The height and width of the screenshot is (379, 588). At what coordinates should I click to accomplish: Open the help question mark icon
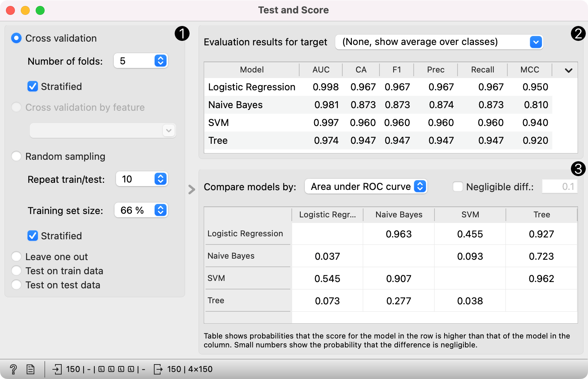[x=13, y=369]
